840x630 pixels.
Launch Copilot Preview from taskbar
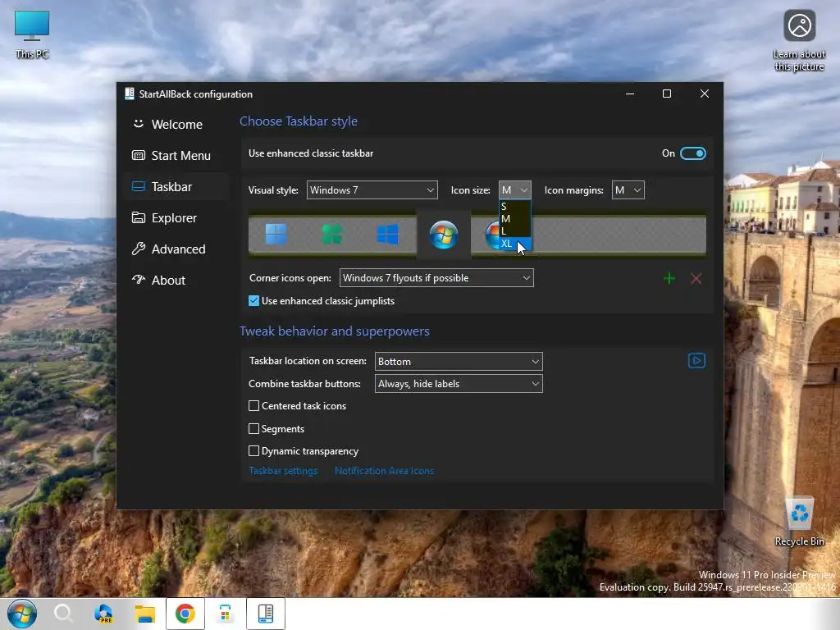[103, 614]
